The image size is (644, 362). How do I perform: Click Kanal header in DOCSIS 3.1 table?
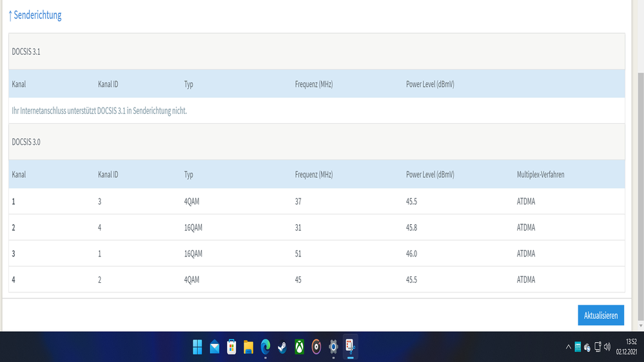(19, 84)
